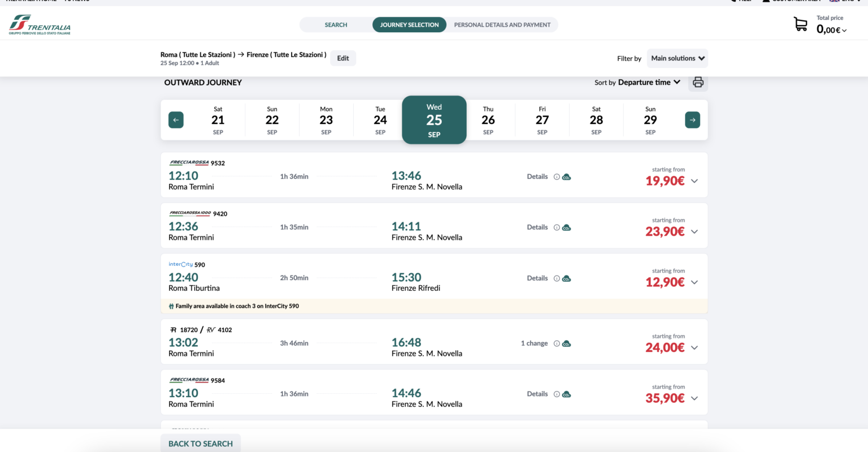Select Thu 26 Sep departure date

pyautogui.click(x=488, y=119)
